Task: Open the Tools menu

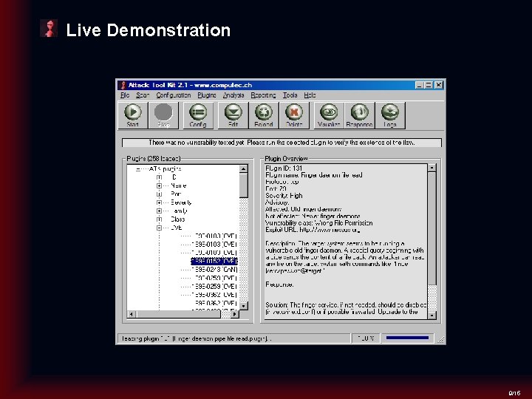Action: click(x=290, y=95)
